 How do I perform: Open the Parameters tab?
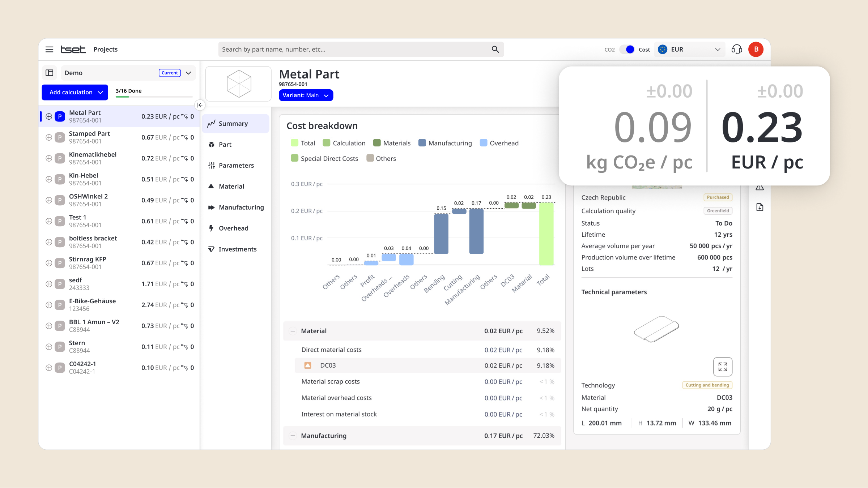(236, 166)
